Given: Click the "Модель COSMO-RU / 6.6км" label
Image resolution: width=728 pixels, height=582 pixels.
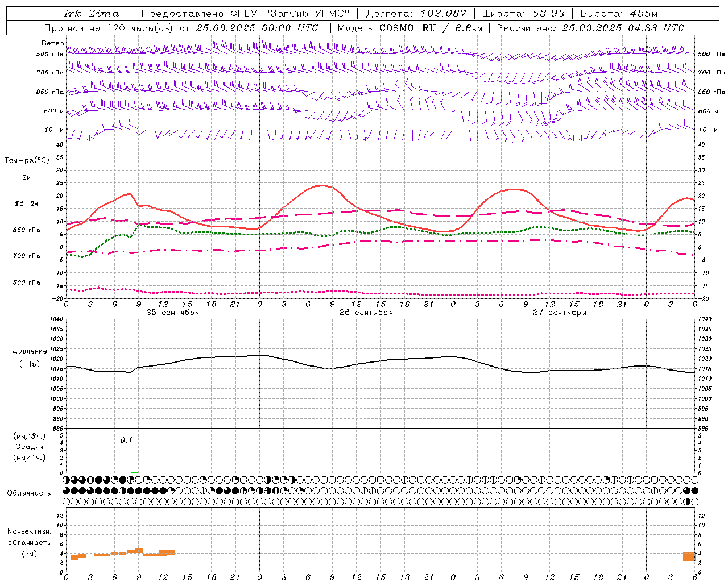Looking at the screenshot, I should point(410,28).
